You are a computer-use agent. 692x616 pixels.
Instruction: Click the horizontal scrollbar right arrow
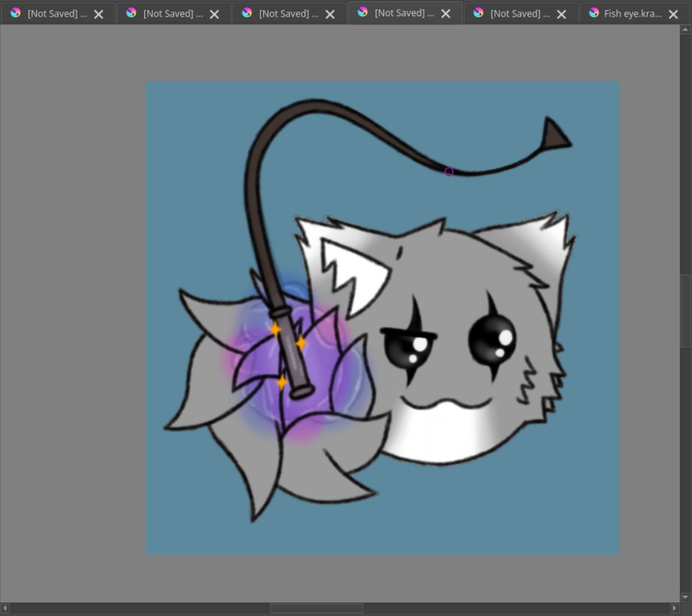[x=674, y=608]
